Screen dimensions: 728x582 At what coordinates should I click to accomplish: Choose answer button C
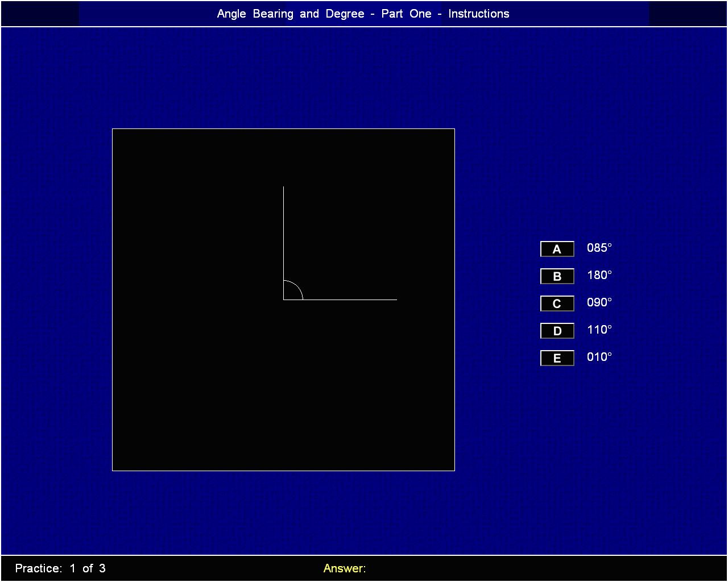coord(557,304)
